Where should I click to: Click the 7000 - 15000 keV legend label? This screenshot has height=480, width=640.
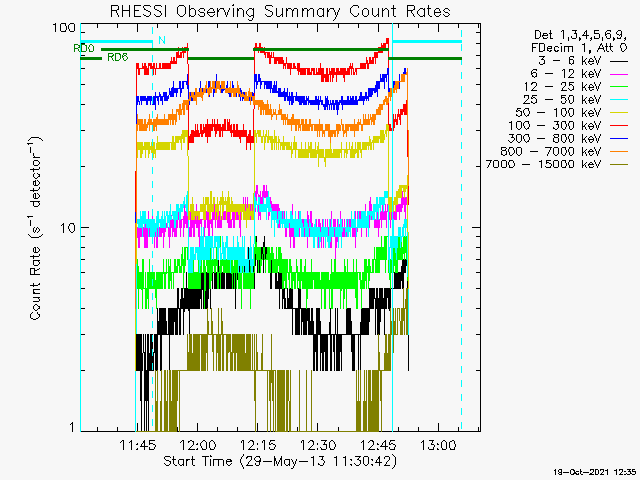pyautogui.click(x=543, y=164)
